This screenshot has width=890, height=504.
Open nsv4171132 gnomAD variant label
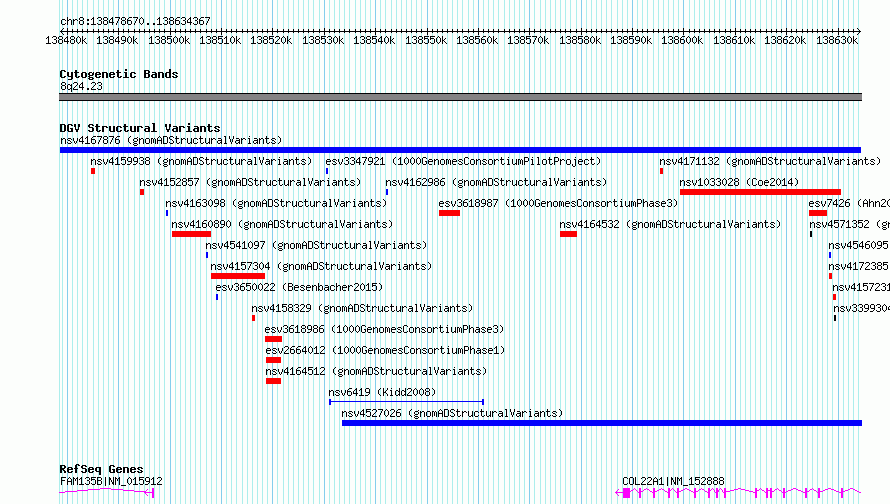coord(770,161)
